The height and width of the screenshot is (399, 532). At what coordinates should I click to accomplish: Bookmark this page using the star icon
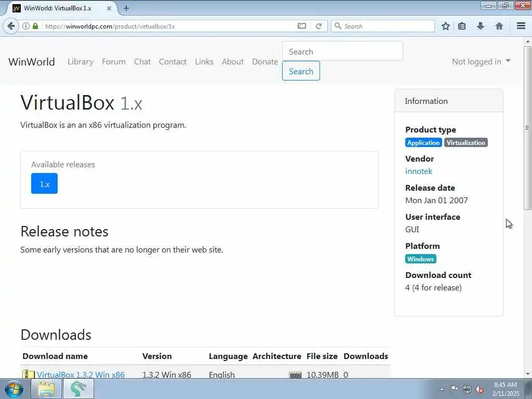point(445,26)
